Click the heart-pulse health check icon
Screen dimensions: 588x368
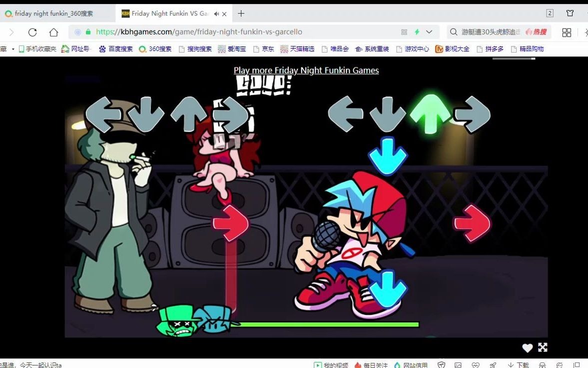[x=476, y=364]
